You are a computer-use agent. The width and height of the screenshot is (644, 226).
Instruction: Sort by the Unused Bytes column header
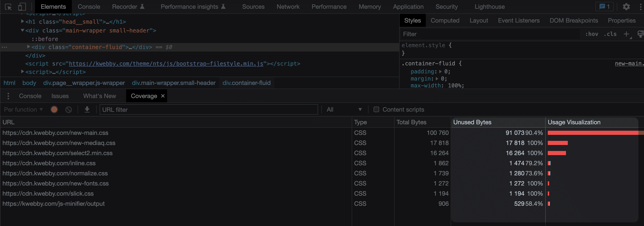point(498,122)
